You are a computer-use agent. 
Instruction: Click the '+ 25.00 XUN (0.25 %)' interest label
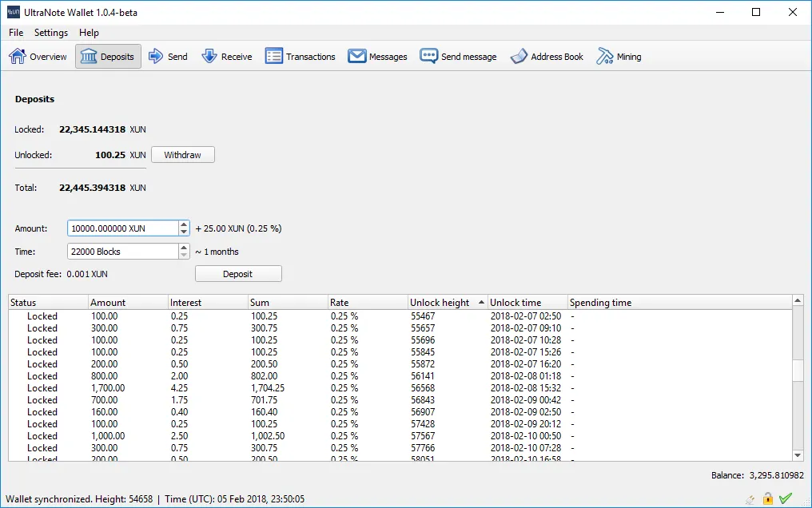click(x=238, y=228)
